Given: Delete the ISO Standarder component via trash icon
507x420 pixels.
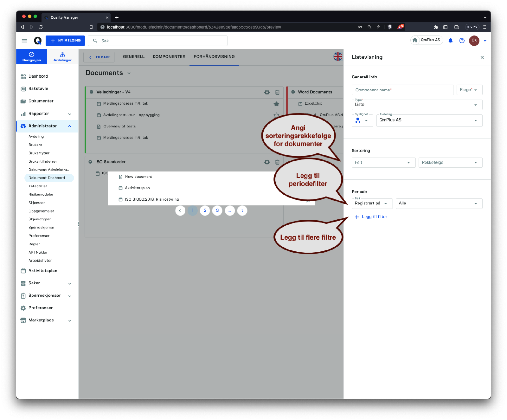Looking at the screenshot, I should click(x=277, y=162).
